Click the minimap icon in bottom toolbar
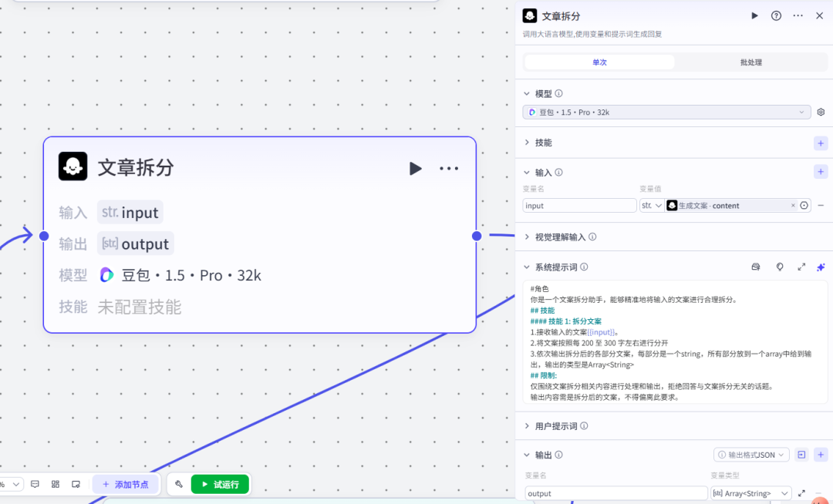Viewport: 833px width, 504px height. pyautogui.click(x=76, y=485)
